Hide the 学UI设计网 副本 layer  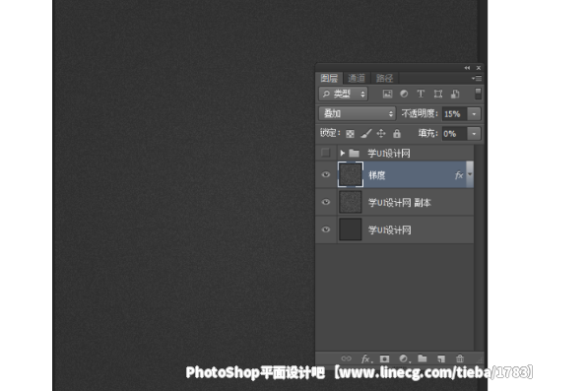click(x=326, y=202)
